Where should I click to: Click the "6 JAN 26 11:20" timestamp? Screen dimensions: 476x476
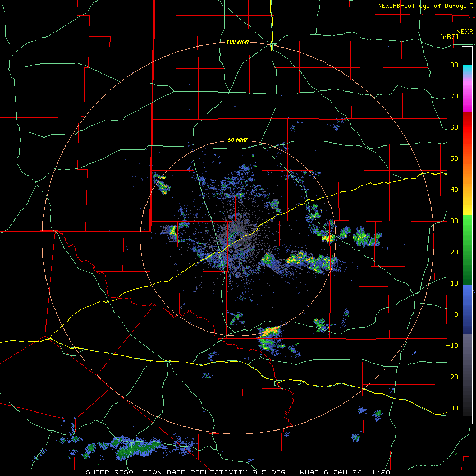coord(358,472)
